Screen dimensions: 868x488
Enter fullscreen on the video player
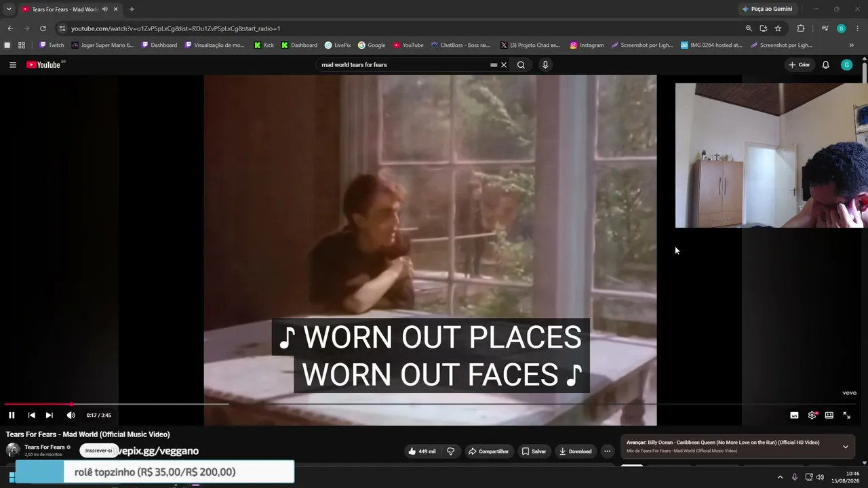[x=846, y=415]
